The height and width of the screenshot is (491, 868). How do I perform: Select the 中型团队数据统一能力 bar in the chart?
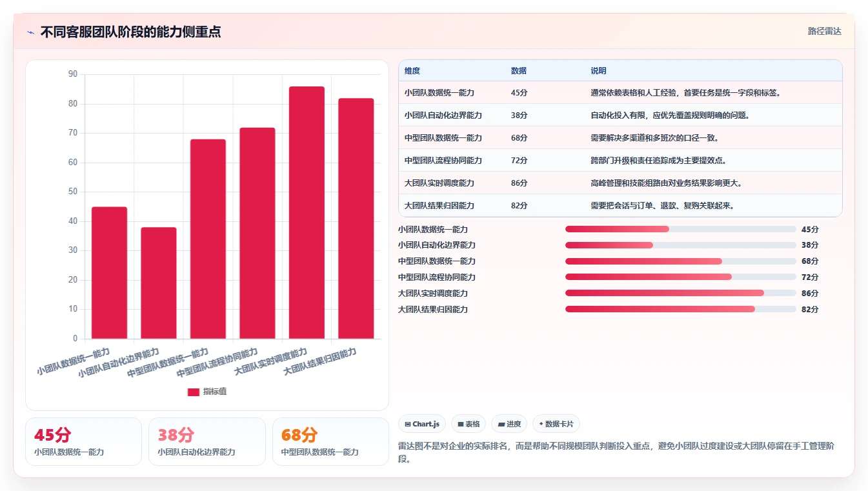208,239
